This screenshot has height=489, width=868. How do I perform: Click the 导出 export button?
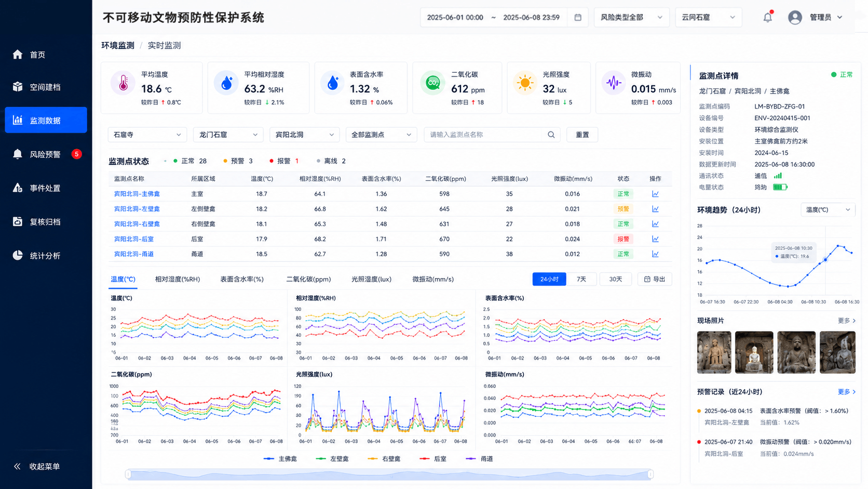[655, 279]
